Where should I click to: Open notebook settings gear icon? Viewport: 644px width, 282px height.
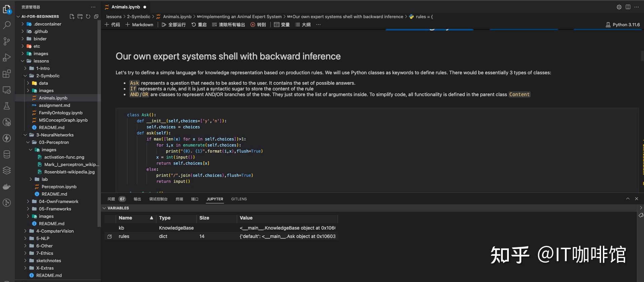(x=619, y=7)
